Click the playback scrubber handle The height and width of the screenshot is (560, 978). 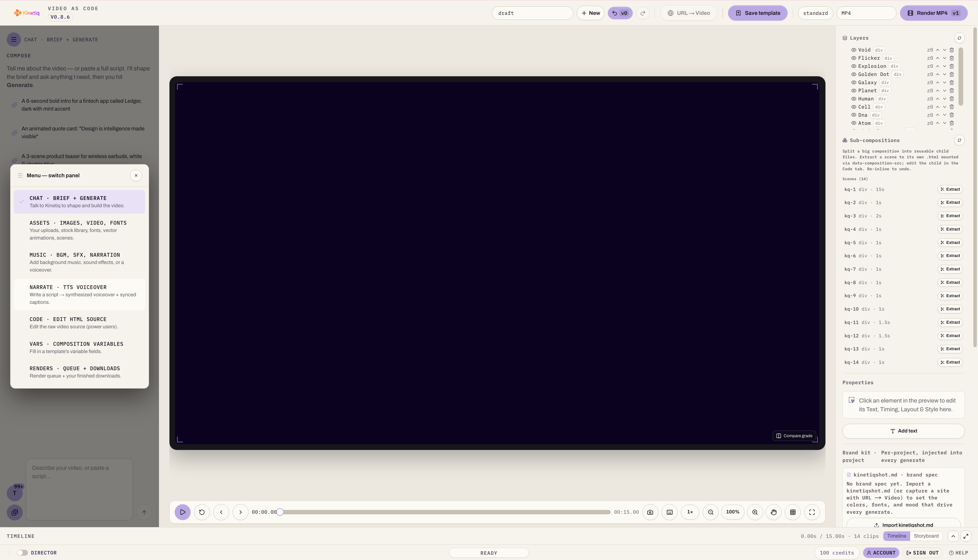coord(280,512)
